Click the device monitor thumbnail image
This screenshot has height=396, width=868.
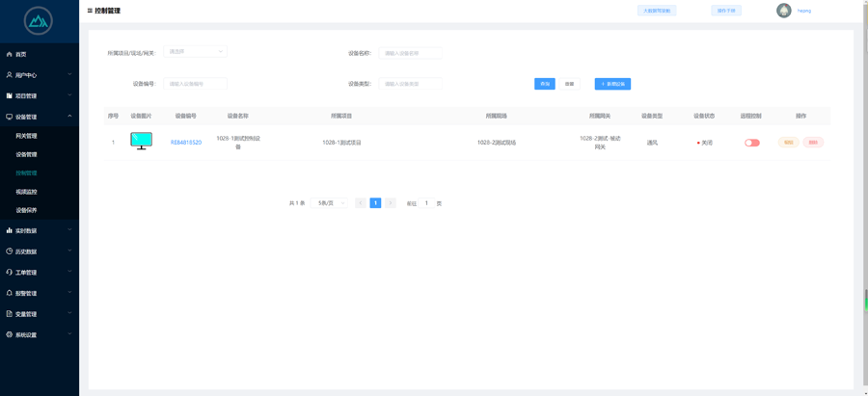[x=141, y=142]
